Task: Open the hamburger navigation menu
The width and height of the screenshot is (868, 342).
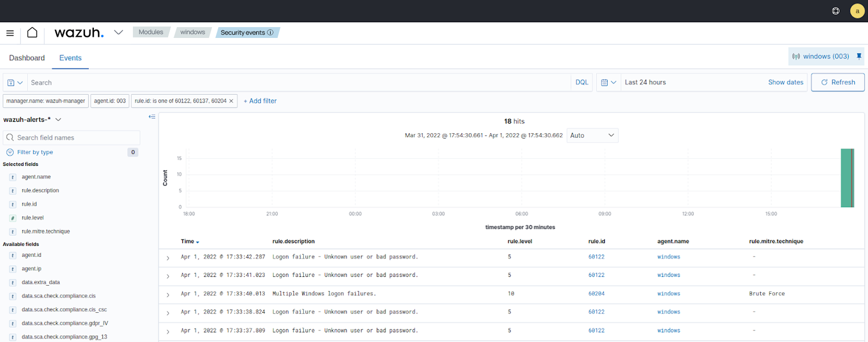Action: 10,33
